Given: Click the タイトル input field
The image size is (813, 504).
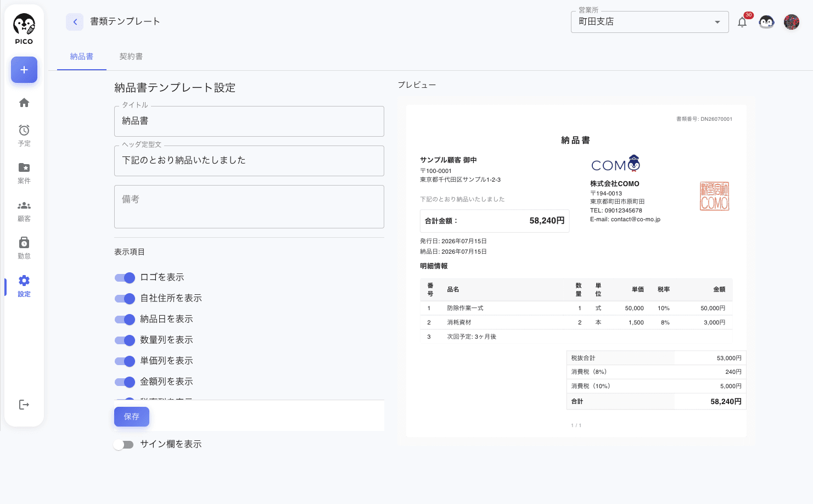Looking at the screenshot, I should (x=249, y=121).
